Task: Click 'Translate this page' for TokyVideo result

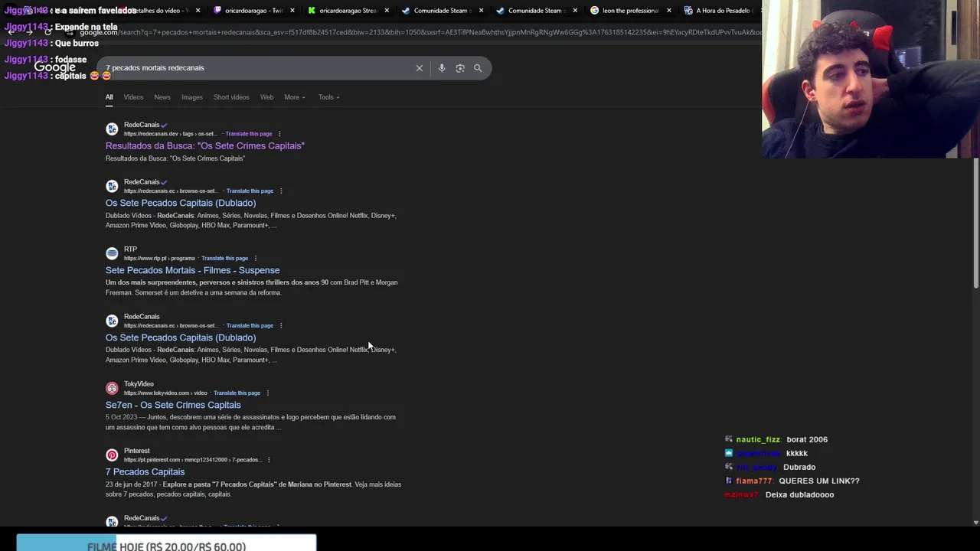Action: [x=237, y=393]
